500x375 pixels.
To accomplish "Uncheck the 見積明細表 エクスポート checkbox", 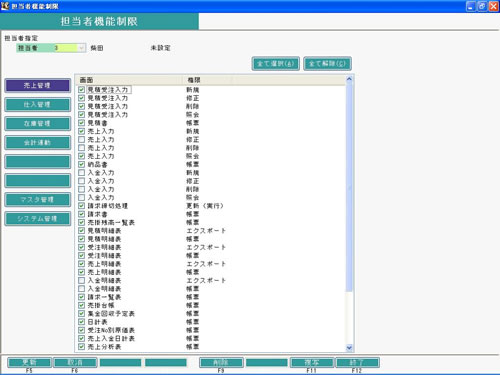I will pos(81,231).
